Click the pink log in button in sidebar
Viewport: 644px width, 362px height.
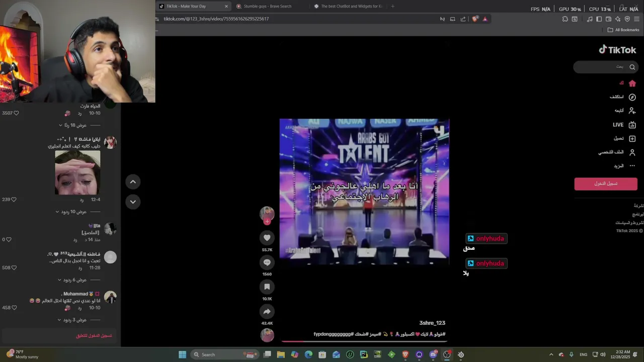click(606, 184)
